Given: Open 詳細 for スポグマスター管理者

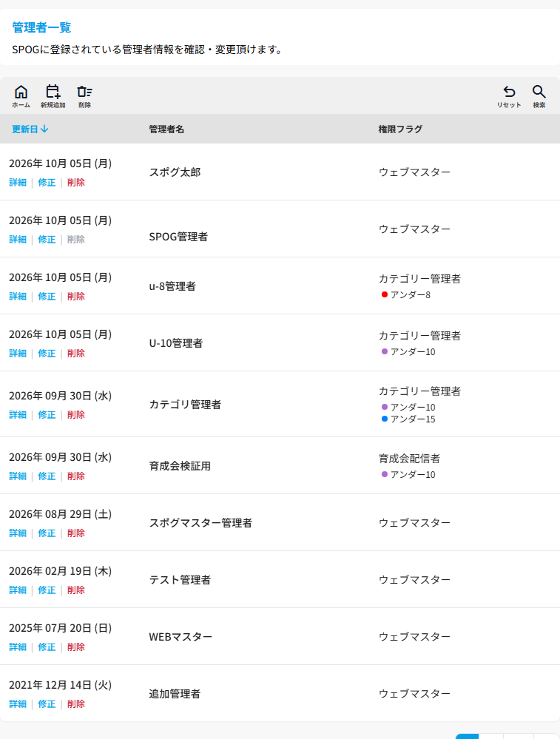Looking at the screenshot, I should [18, 533].
